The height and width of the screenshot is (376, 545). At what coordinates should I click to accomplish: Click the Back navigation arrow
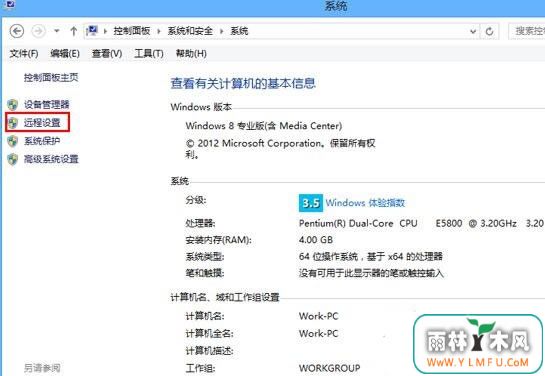click(17, 31)
